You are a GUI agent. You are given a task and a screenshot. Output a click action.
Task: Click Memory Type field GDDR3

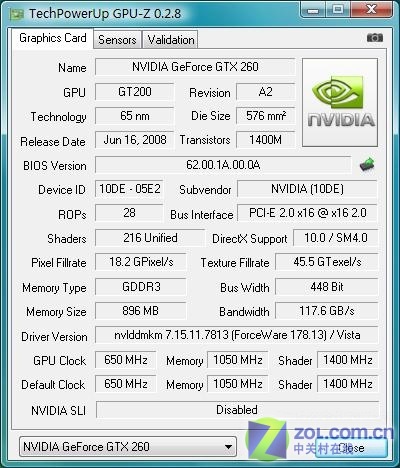tap(141, 287)
